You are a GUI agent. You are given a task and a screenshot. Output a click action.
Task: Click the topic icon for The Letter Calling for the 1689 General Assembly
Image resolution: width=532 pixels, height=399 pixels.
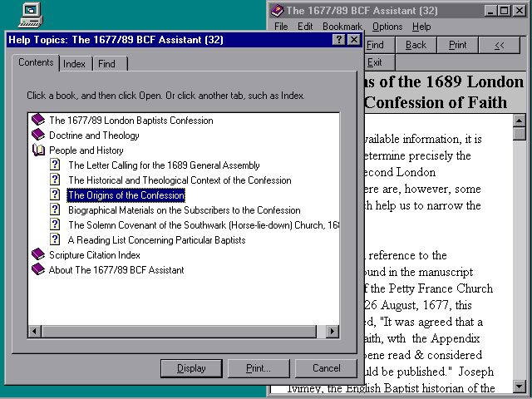pyautogui.click(x=55, y=165)
